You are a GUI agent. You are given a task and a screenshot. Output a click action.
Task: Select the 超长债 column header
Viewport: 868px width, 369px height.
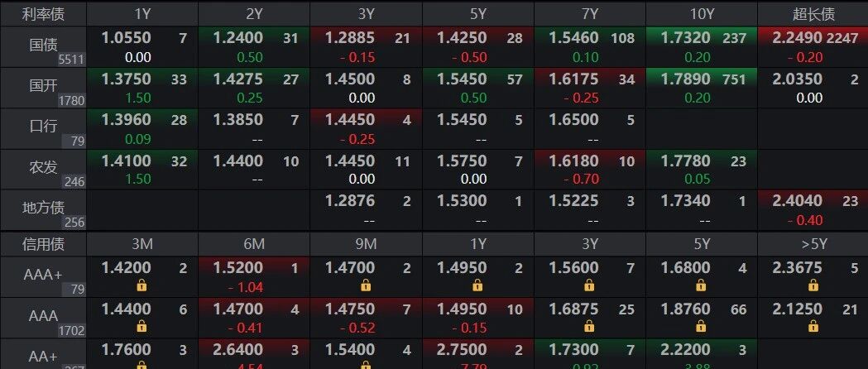(x=813, y=14)
